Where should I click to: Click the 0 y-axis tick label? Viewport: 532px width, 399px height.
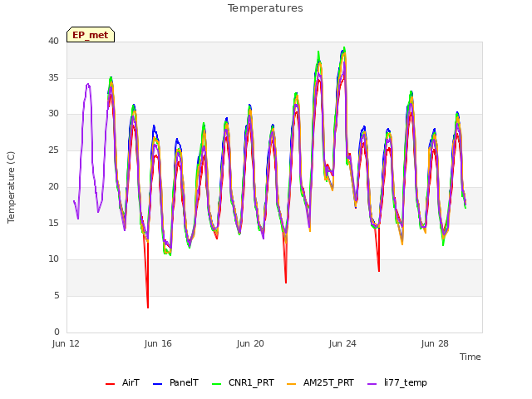pos(57,332)
